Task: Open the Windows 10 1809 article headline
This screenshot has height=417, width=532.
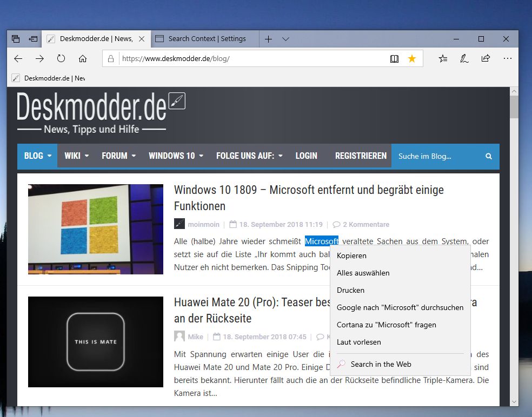Action: pyautogui.click(x=309, y=198)
